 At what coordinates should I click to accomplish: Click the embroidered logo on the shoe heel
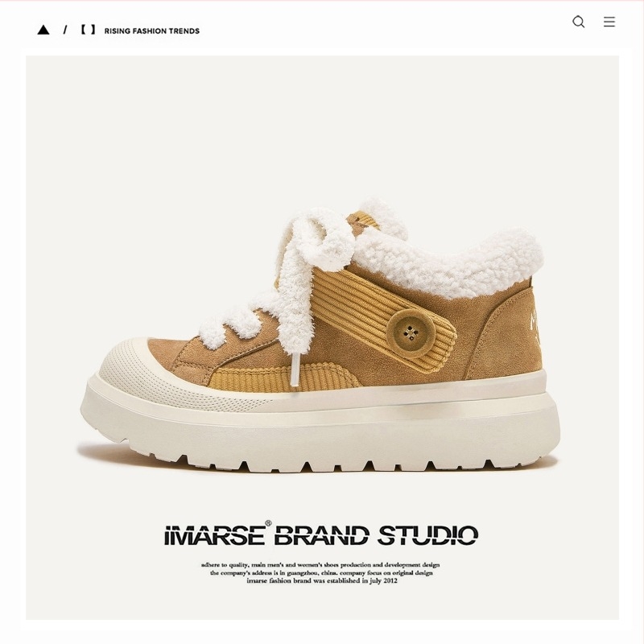(535, 323)
